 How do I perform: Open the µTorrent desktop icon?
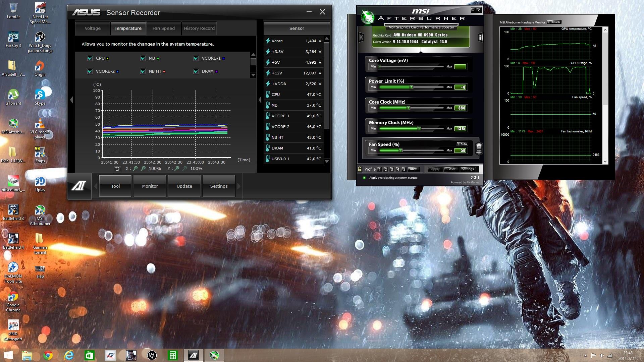pos(13,97)
